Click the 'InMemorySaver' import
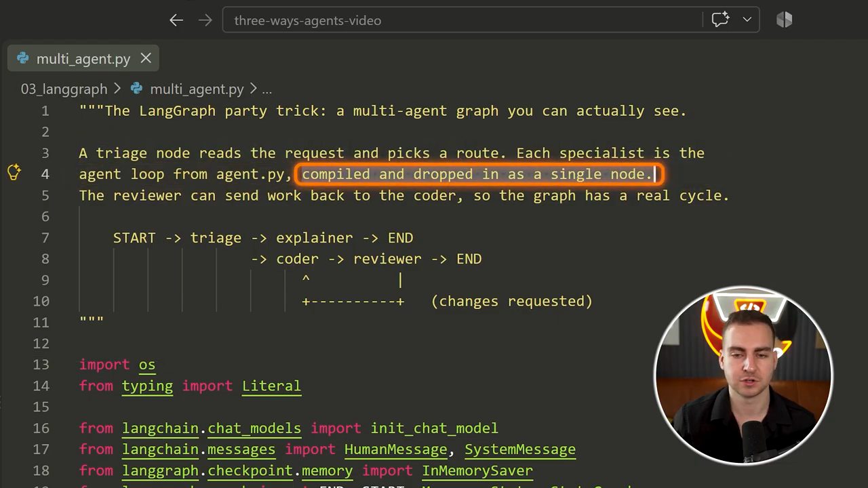Viewport: 868px width, 488px height. coord(477,470)
